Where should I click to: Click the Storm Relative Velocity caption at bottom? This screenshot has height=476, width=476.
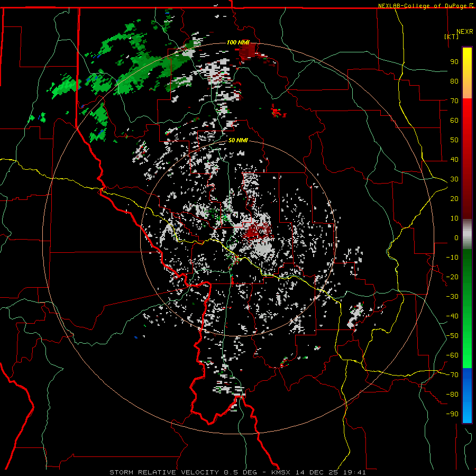click(237, 472)
